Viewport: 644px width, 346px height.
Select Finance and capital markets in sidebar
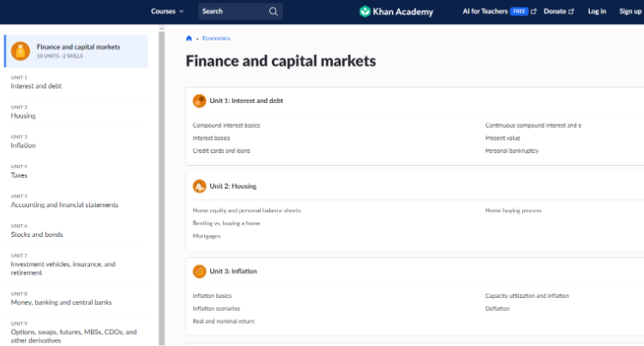click(76, 51)
